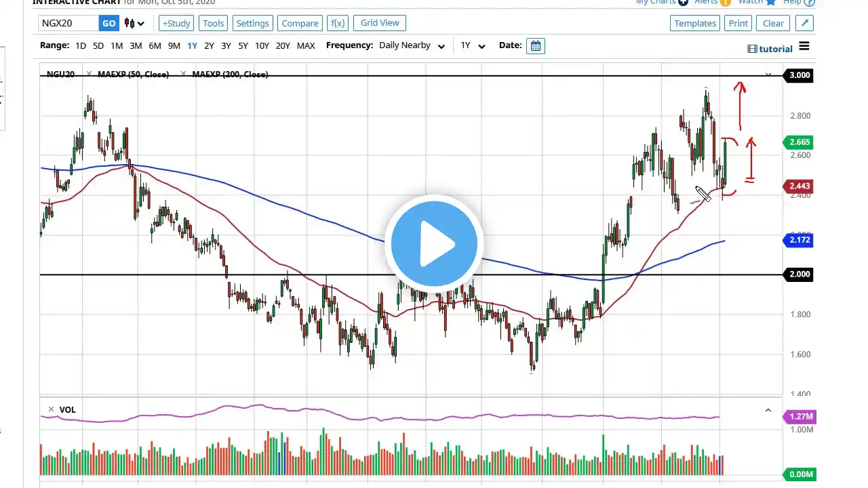868x488 pixels.
Task: Open chart Settings
Action: coord(252,23)
